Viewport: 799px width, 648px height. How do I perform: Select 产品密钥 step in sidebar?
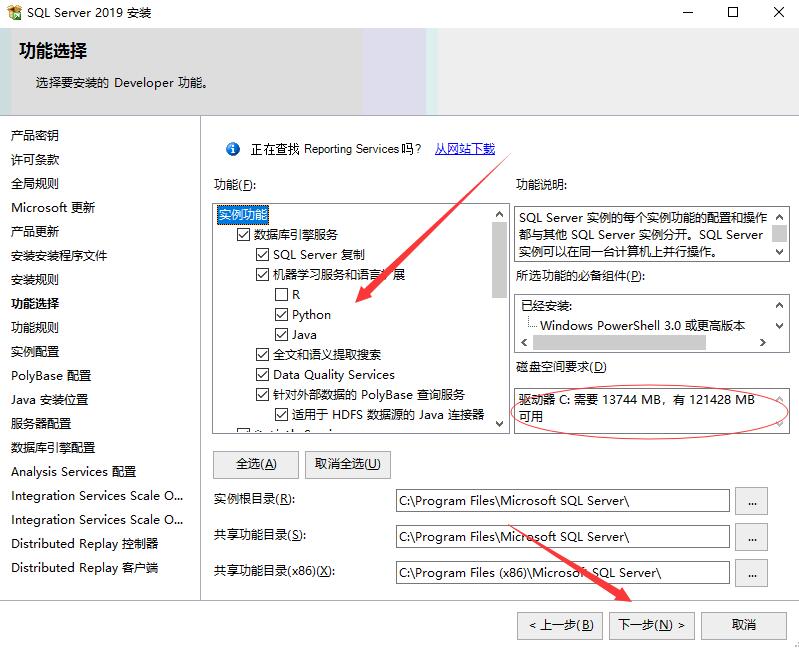35,136
